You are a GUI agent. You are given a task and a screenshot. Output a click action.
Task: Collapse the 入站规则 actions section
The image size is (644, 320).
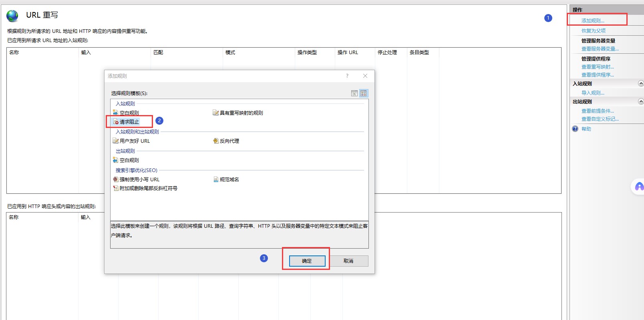click(x=641, y=83)
